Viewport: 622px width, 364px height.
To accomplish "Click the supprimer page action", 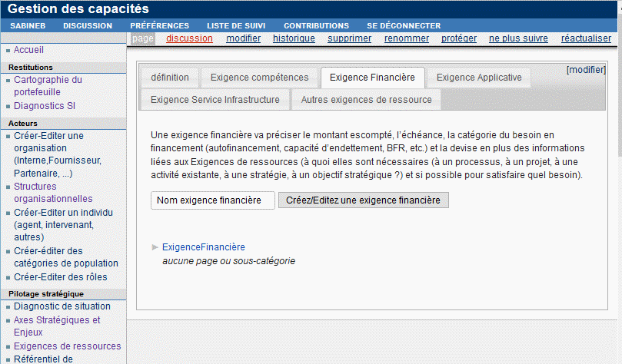I will coord(350,38).
